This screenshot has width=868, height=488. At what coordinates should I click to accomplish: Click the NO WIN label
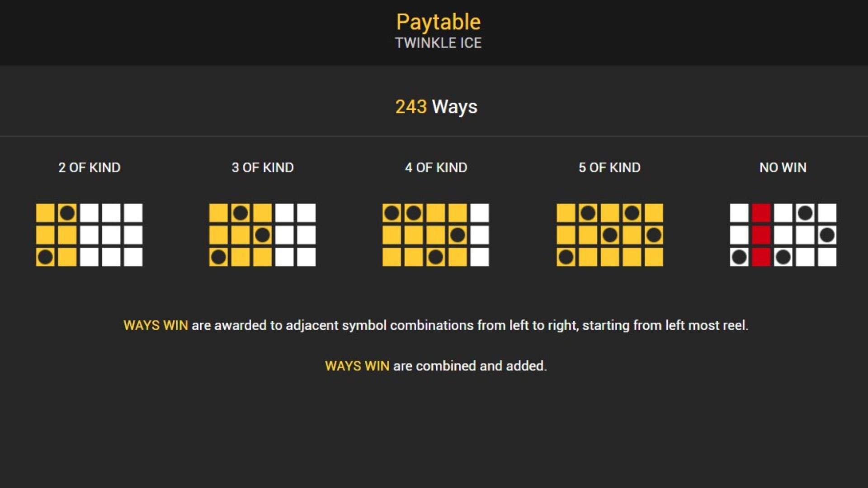click(x=783, y=168)
